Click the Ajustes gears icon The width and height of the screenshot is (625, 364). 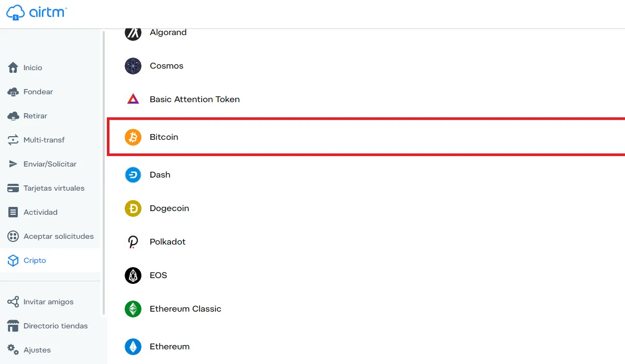coord(13,350)
